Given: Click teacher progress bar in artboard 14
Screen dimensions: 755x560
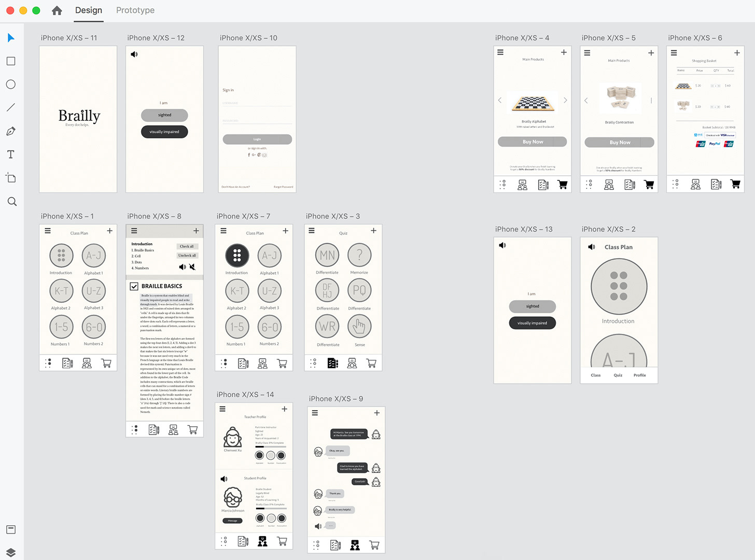Looking at the screenshot, I should pyautogui.click(x=270, y=447).
